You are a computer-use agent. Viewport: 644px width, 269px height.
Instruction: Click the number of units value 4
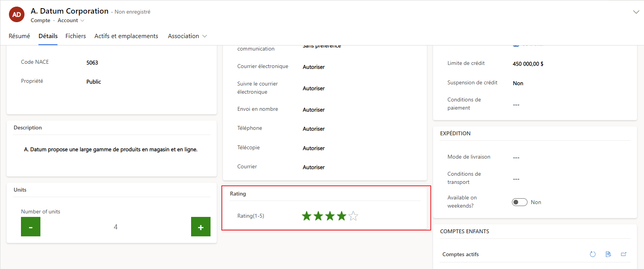(116, 227)
